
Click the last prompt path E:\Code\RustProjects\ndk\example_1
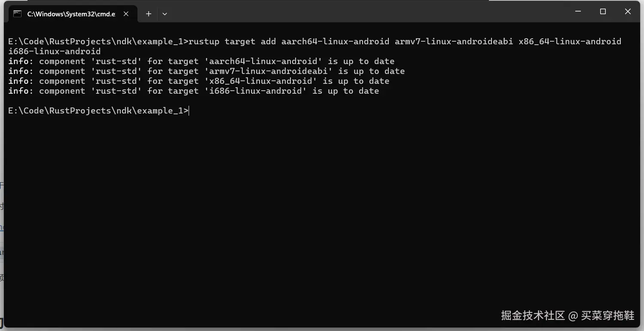(96, 111)
